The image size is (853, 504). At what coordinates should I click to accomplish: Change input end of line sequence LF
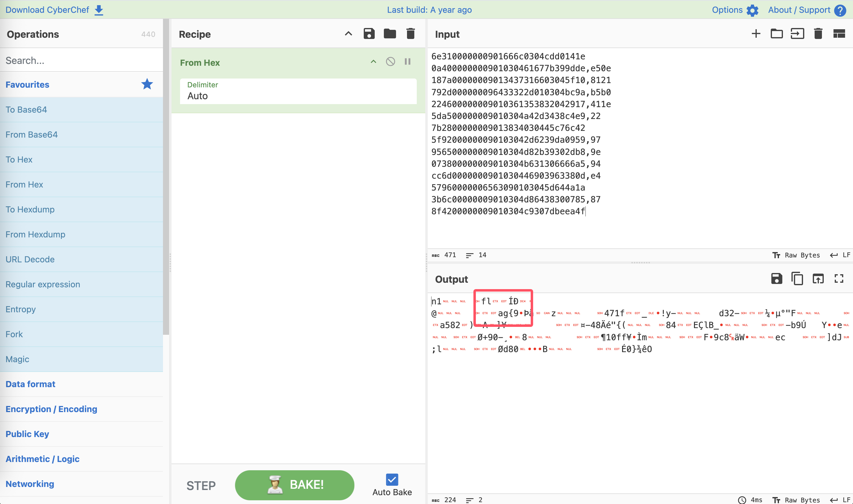point(841,255)
